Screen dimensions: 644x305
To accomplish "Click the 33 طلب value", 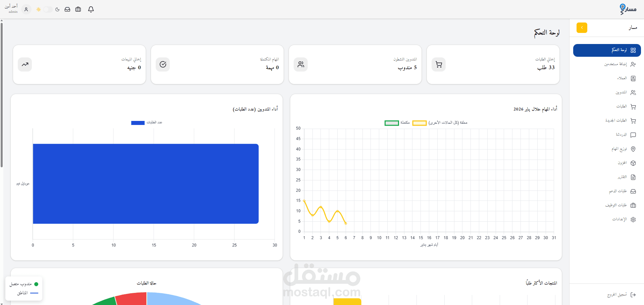I will [546, 68].
